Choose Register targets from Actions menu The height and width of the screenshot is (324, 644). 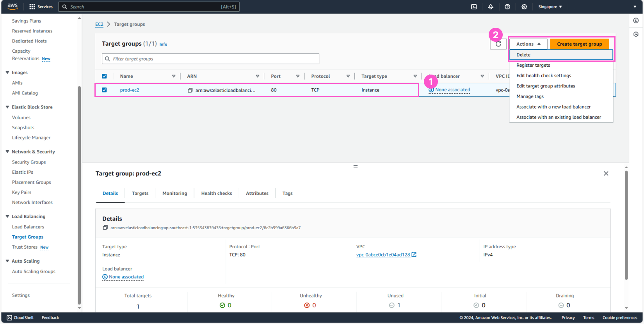point(561,65)
